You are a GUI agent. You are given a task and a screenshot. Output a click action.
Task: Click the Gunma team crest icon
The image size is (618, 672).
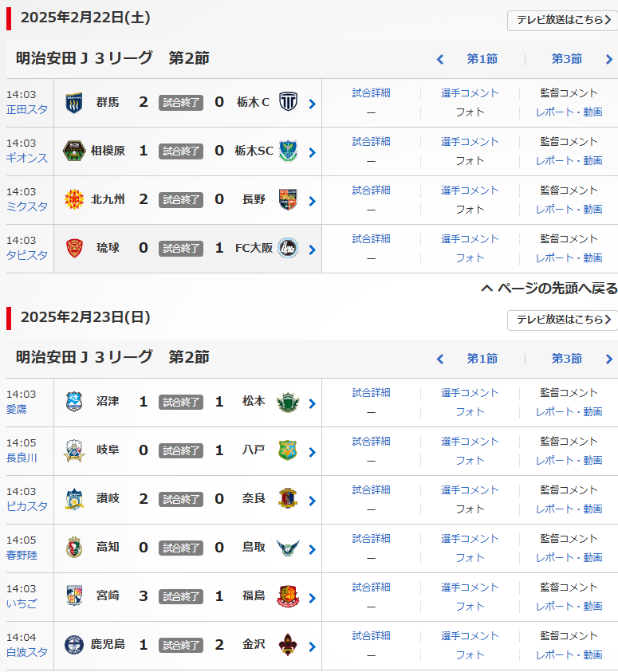(x=74, y=102)
